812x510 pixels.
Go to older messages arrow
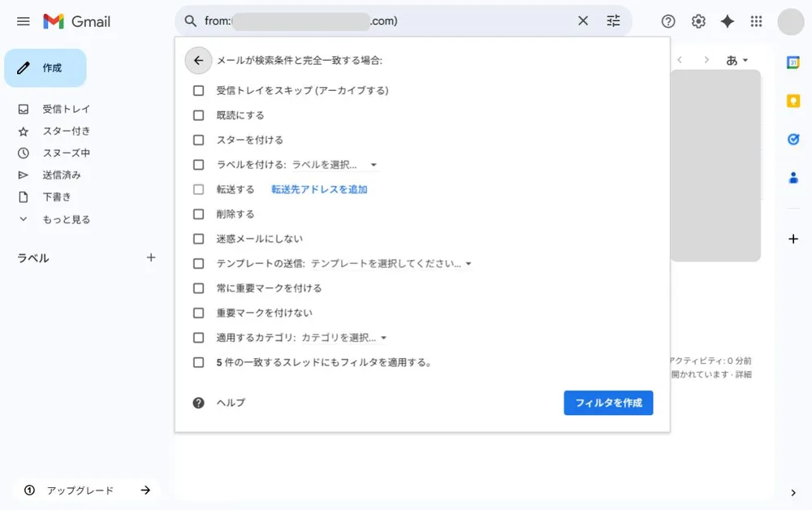click(706, 60)
